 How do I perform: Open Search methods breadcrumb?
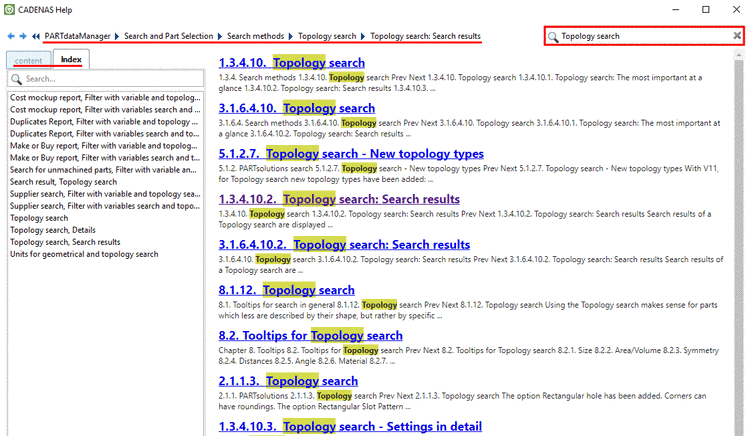255,36
